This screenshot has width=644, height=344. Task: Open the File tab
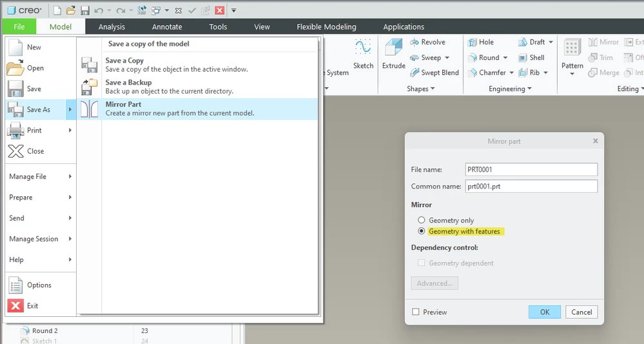point(19,26)
